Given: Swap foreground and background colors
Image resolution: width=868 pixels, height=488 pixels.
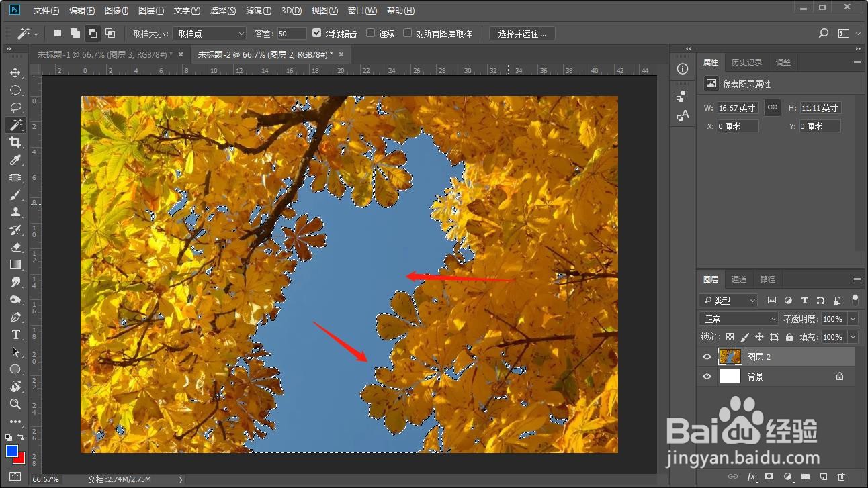Looking at the screenshot, I should [x=22, y=437].
